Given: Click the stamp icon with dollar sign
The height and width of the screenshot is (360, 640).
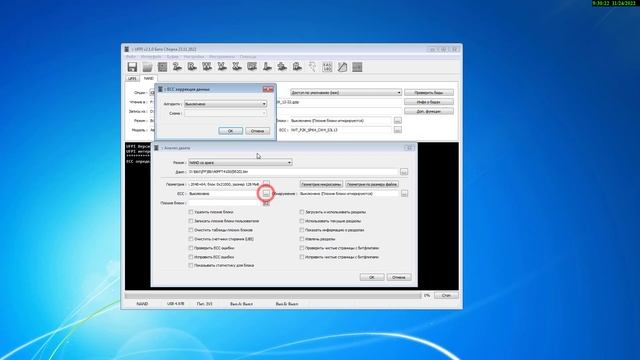Looking at the screenshot, I should [282, 67].
